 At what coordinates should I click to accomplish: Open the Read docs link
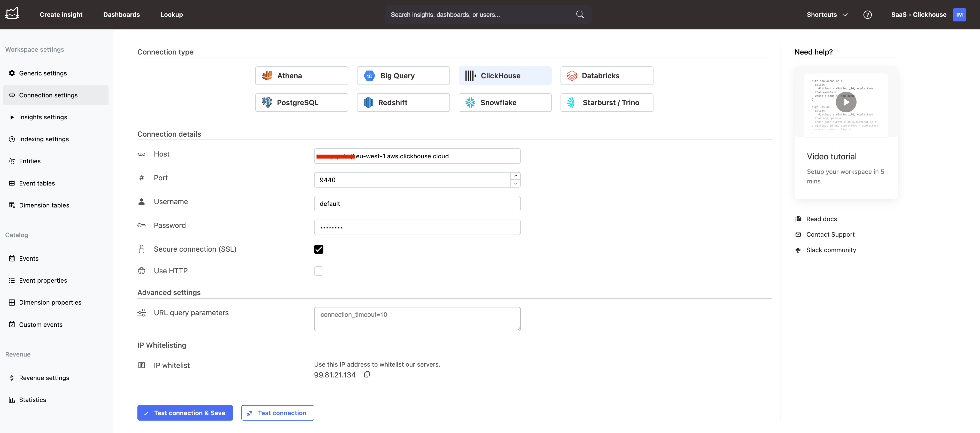821,219
